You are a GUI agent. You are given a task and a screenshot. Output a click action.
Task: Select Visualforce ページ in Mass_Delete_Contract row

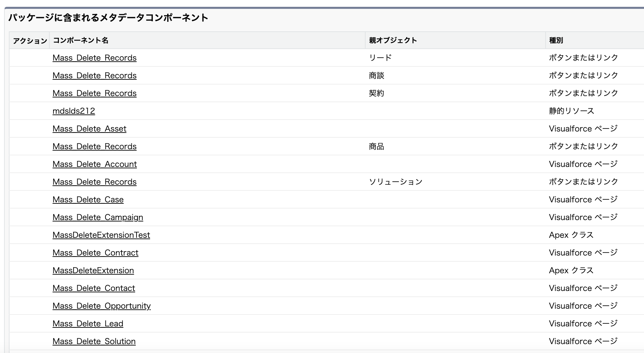tap(583, 253)
